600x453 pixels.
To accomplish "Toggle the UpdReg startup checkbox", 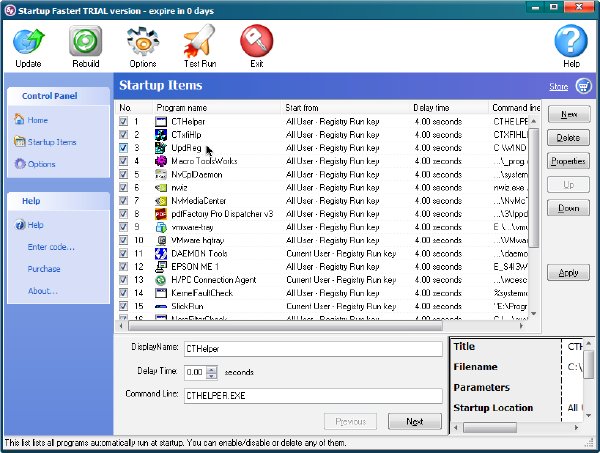I will pyautogui.click(x=123, y=148).
